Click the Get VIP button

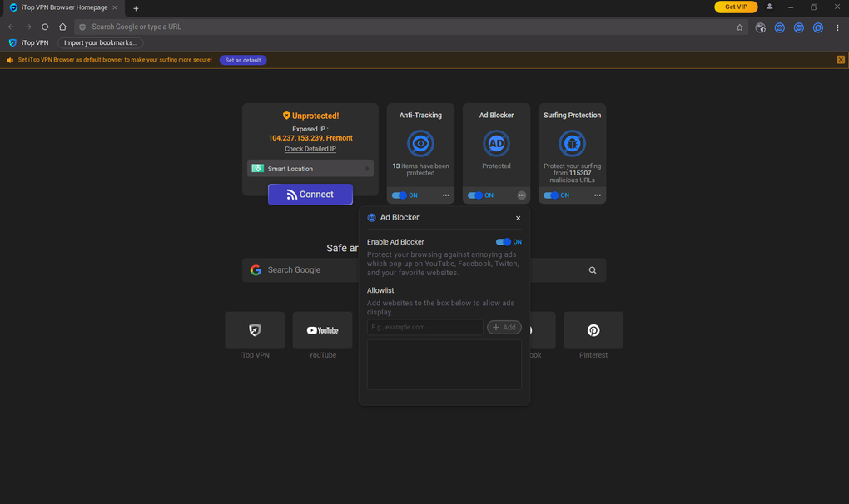click(736, 7)
